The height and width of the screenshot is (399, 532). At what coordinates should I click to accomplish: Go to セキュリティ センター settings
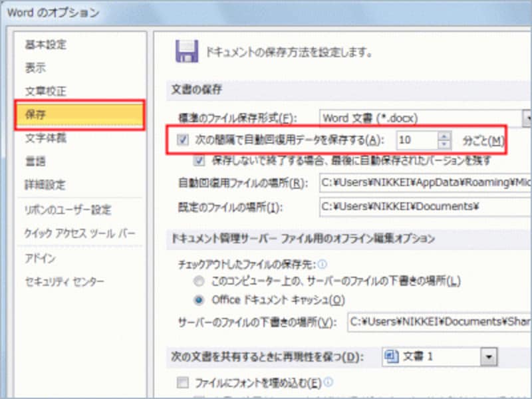pyautogui.click(x=65, y=281)
